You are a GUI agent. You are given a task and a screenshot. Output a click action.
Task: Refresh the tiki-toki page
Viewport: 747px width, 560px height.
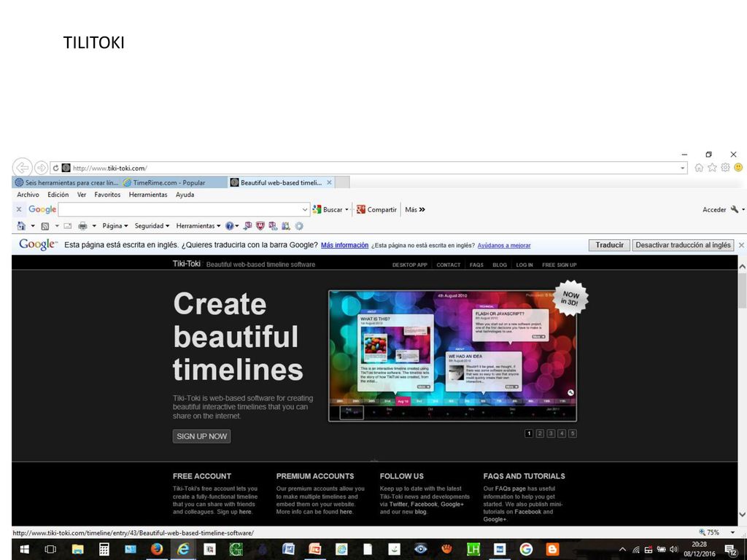55,168
